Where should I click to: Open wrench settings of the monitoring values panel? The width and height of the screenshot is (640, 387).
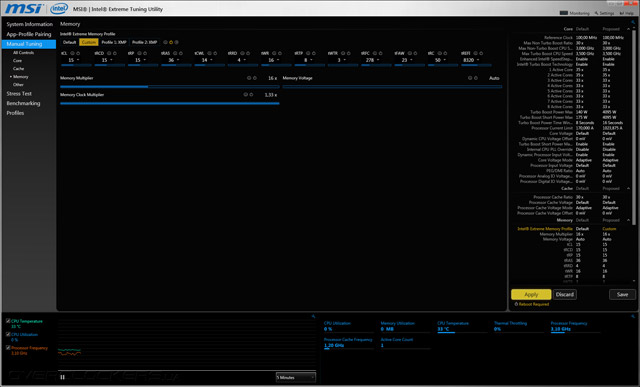(633, 316)
